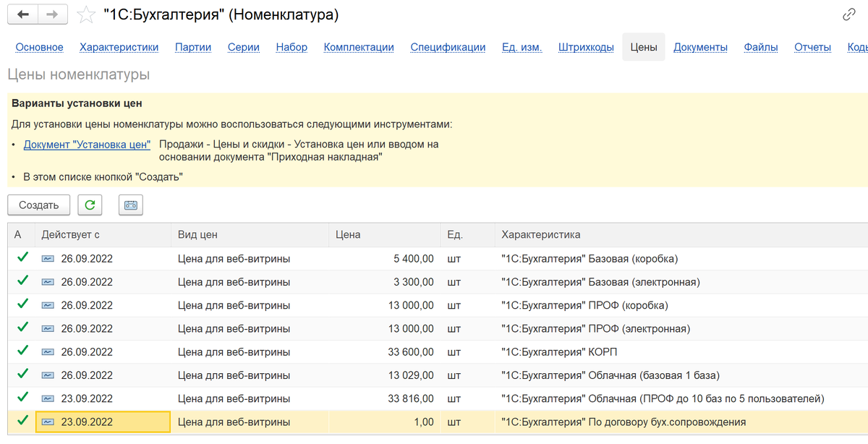Click Цена для веб-витрины in КОРП row
Image resolution: width=868 pixels, height=444 pixels.
click(x=234, y=352)
